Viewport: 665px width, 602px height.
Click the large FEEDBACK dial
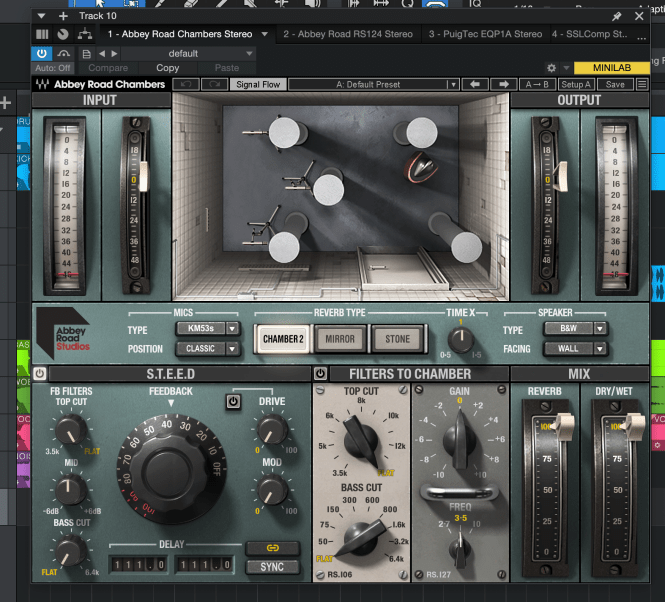171,468
